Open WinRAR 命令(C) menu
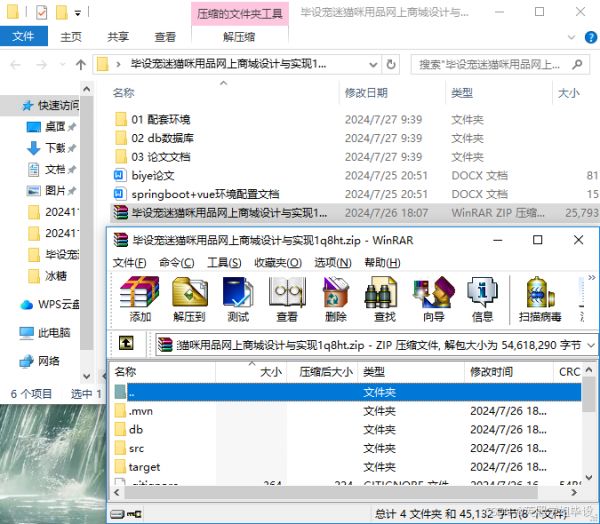 pyautogui.click(x=176, y=263)
